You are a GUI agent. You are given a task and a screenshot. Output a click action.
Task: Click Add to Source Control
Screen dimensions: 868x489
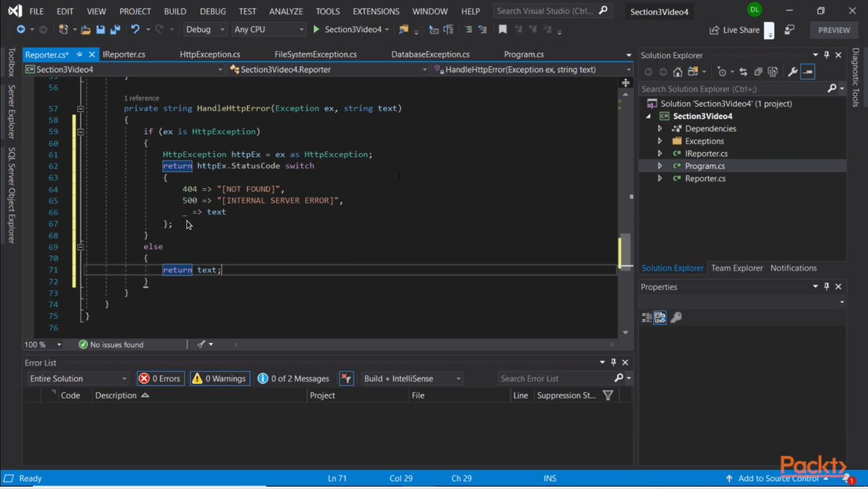click(x=778, y=478)
